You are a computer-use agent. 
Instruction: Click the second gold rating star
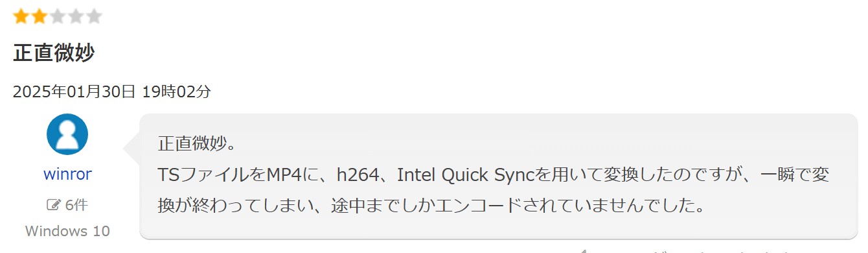pyautogui.click(x=39, y=16)
